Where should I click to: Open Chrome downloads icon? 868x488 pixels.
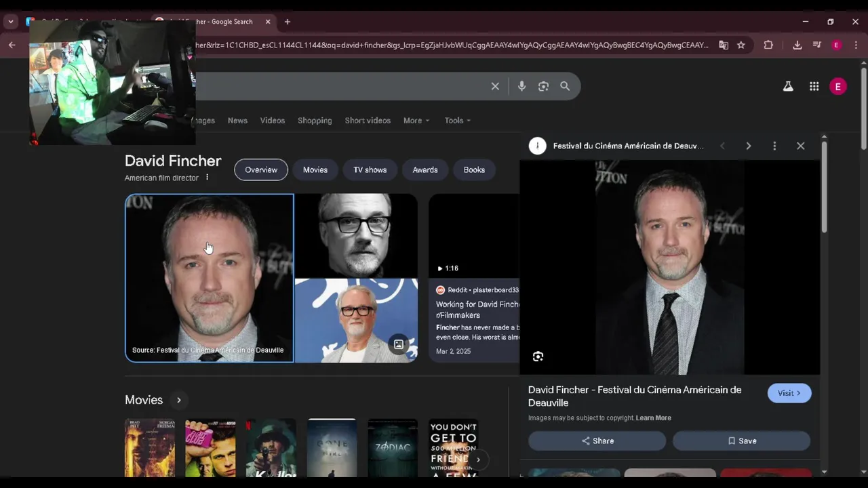coord(797,45)
